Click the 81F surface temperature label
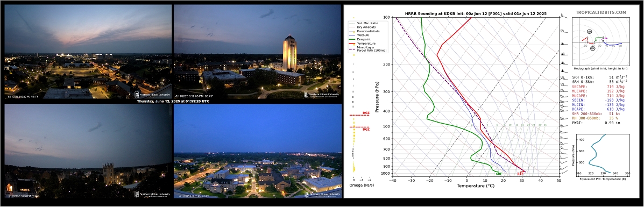The height and width of the screenshot is (207, 644). 520,174
